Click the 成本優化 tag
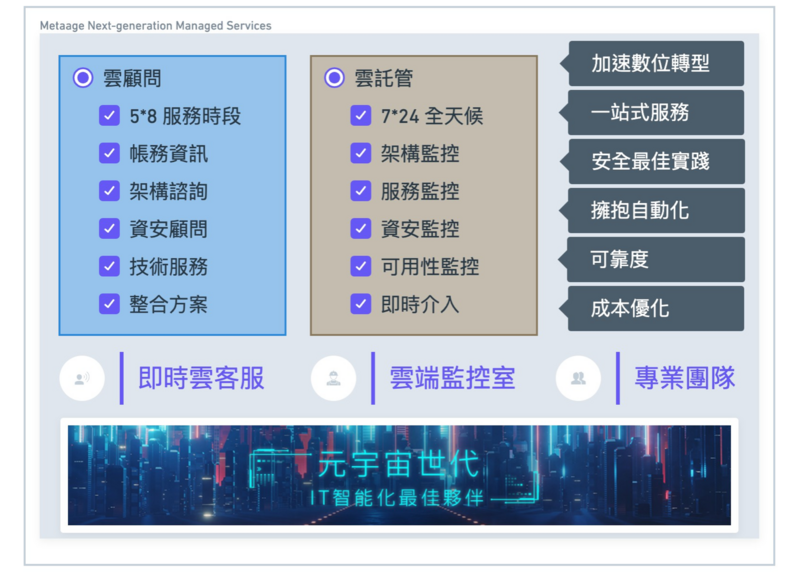Image resolution: width=800 pixels, height=574 pixels. [652, 308]
